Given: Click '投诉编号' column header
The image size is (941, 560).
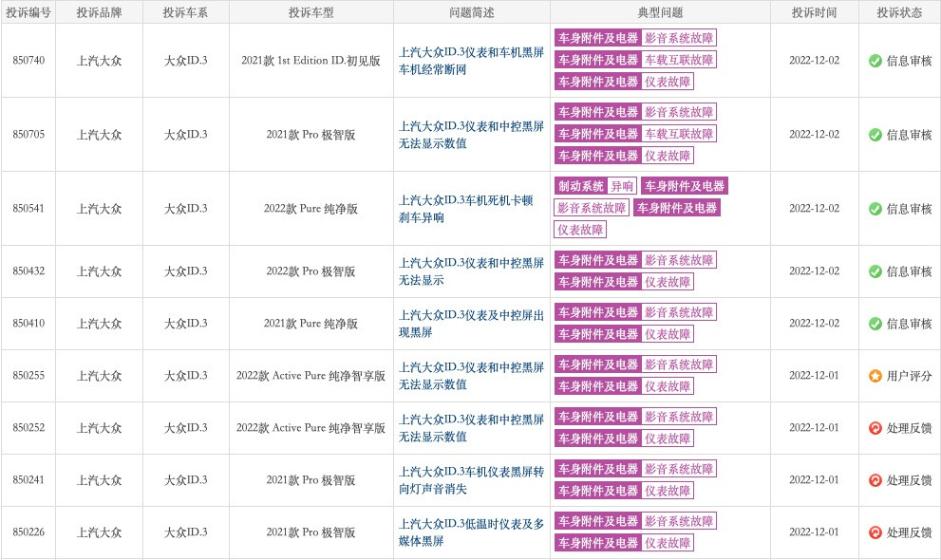Looking at the screenshot, I should pos(28,12).
